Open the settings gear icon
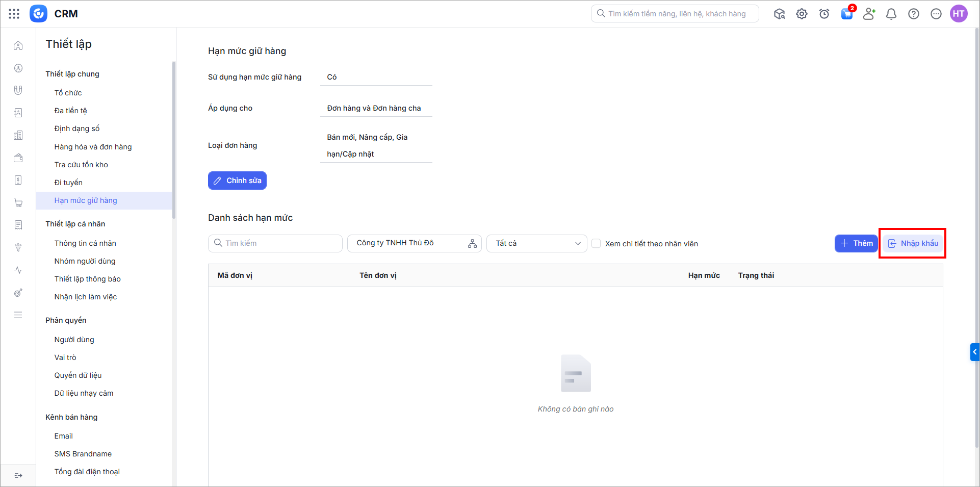The height and width of the screenshot is (487, 980). (x=802, y=14)
